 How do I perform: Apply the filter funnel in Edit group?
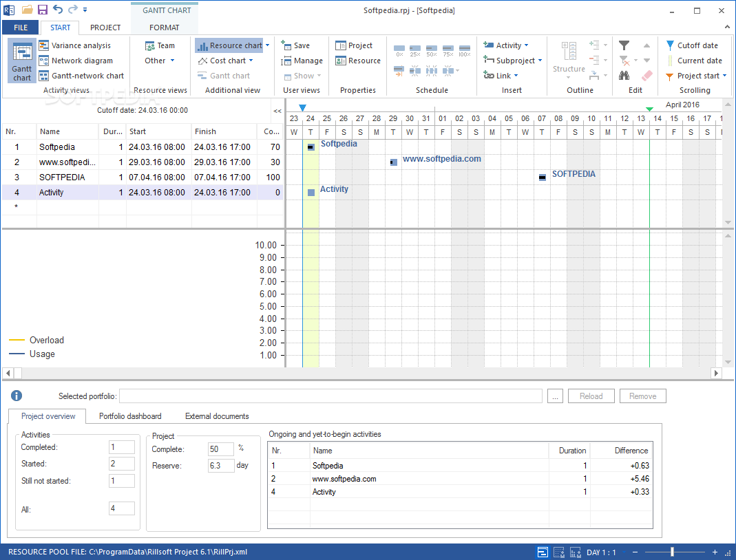(624, 45)
